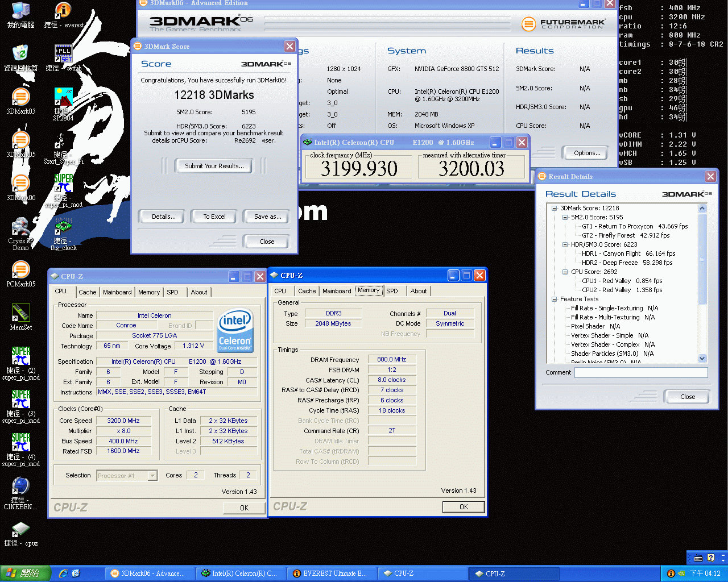The width and height of the screenshot is (728, 582).
Task: Select Pixel Shader feature test row
Action: 595,326
